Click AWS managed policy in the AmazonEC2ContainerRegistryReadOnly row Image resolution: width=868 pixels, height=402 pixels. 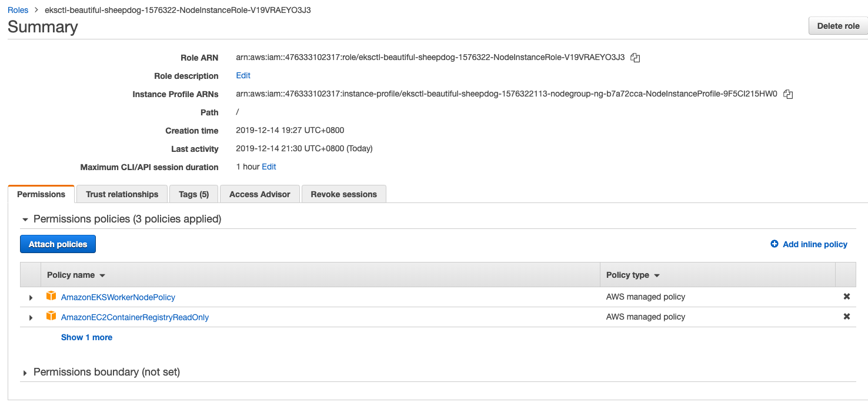coord(645,317)
